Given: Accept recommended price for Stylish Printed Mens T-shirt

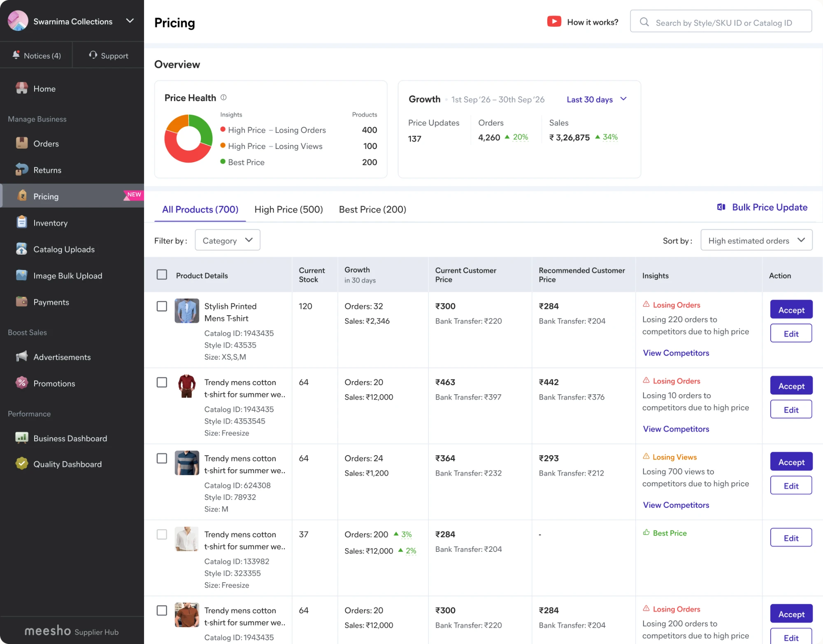Looking at the screenshot, I should tap(791, 310).
